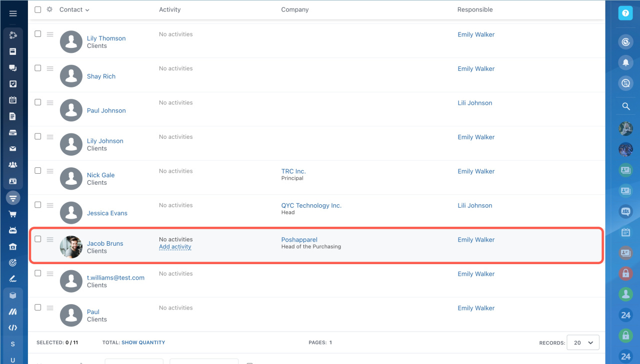The width and height of the screenshot is (640, 364).
Task: Click the Responsible column header
Action: coord(474,9)
